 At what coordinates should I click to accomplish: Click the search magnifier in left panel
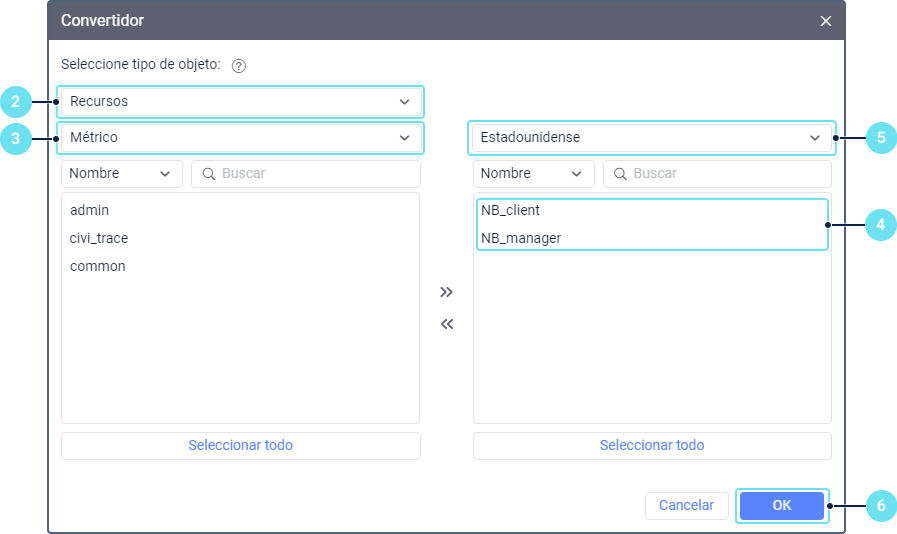point(209,174)
